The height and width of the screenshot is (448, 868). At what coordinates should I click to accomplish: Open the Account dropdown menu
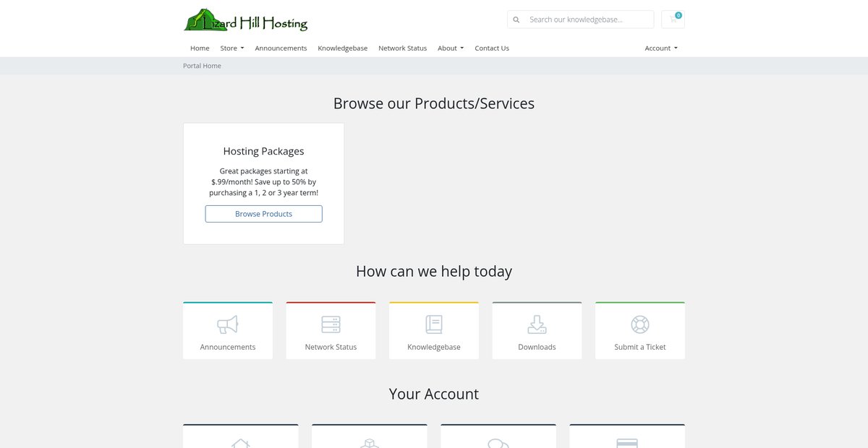click(661, 48)
